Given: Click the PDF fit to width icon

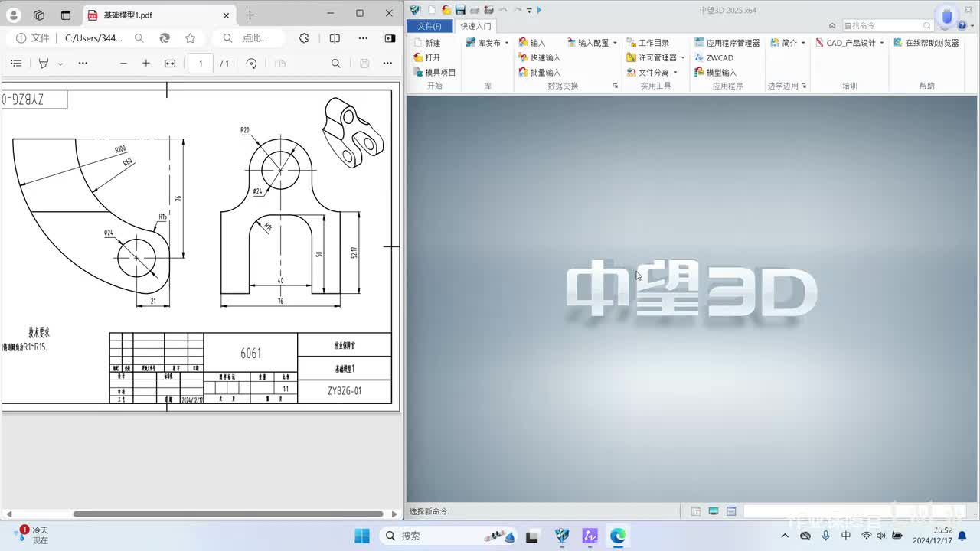Looking at the screenshot, I should (170, 64).
